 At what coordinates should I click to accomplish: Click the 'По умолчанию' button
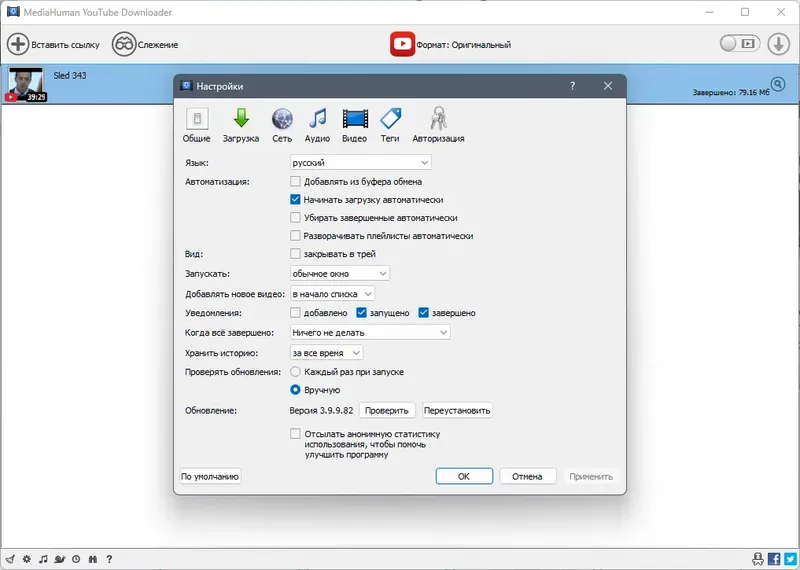(x=210, y=477)
